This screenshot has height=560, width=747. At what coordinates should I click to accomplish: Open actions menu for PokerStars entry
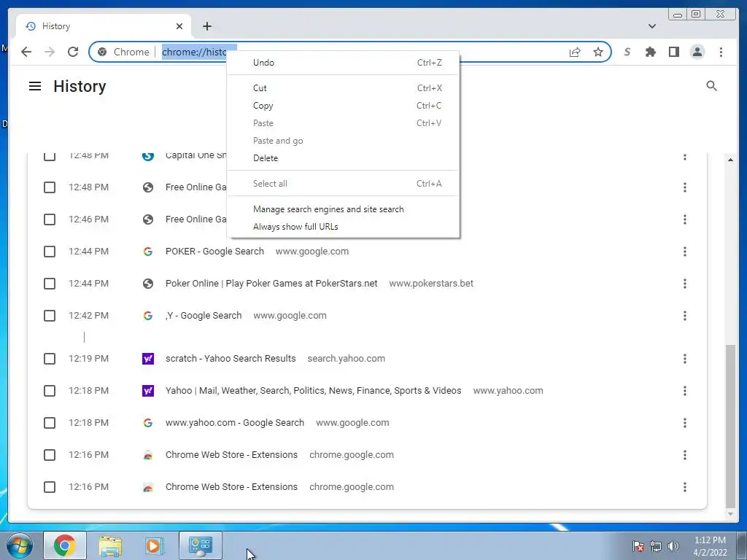[684, 284]
